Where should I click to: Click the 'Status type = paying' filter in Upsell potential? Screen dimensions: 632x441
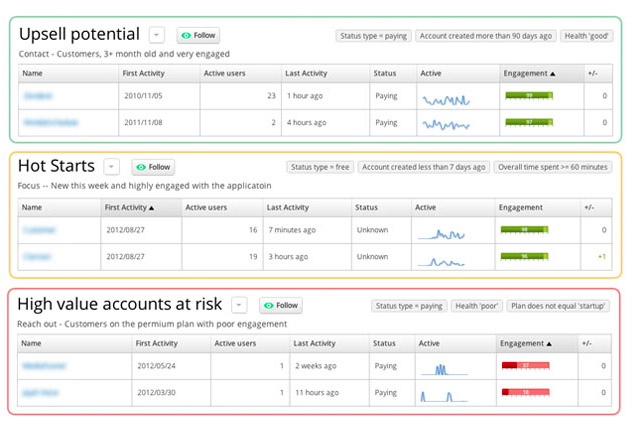(373, 36)
